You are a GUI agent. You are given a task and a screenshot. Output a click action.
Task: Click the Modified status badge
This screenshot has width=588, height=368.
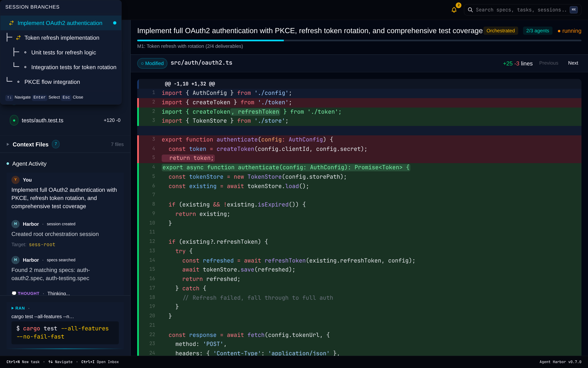click(152, 63)
